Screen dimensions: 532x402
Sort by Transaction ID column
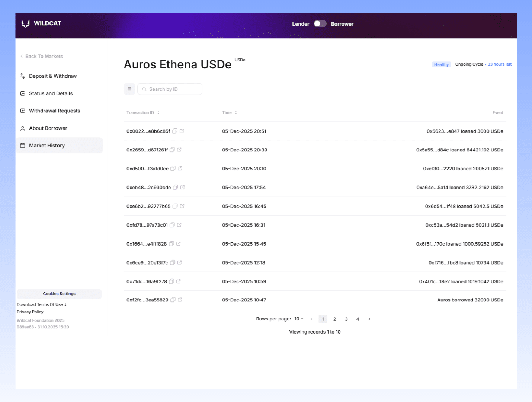(158, 112)
